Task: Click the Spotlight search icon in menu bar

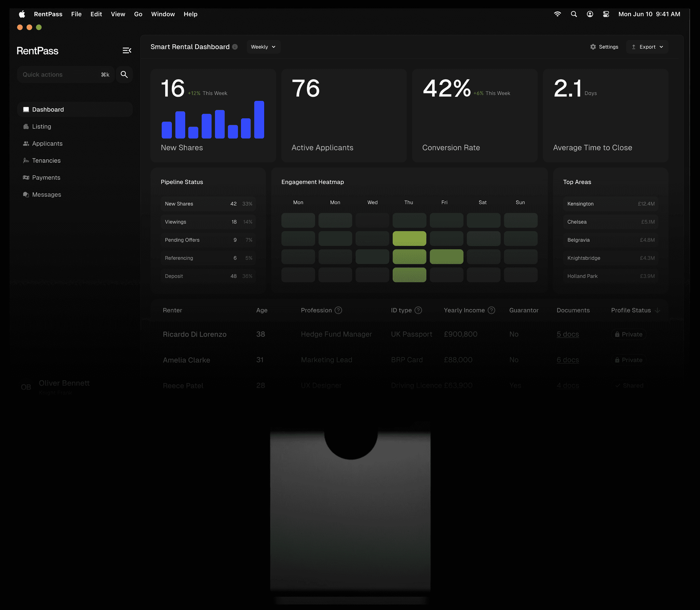Action: click(574, 14)
